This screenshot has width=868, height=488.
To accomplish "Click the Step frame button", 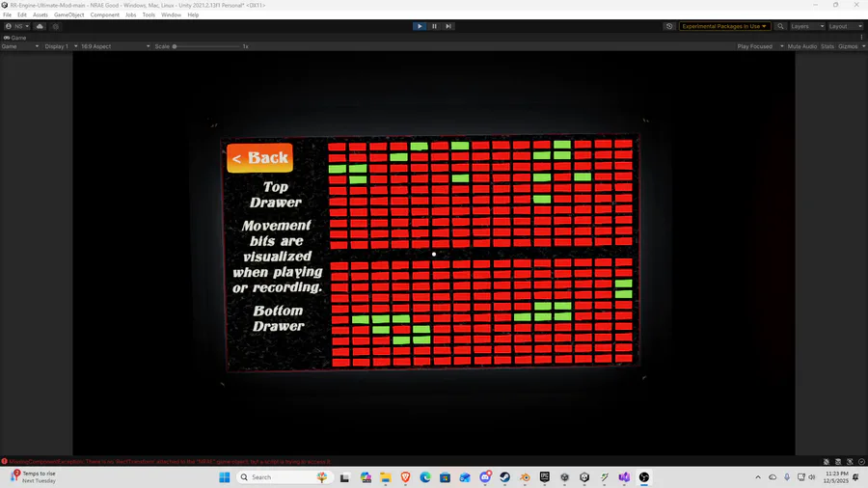I will click(448, 26).
